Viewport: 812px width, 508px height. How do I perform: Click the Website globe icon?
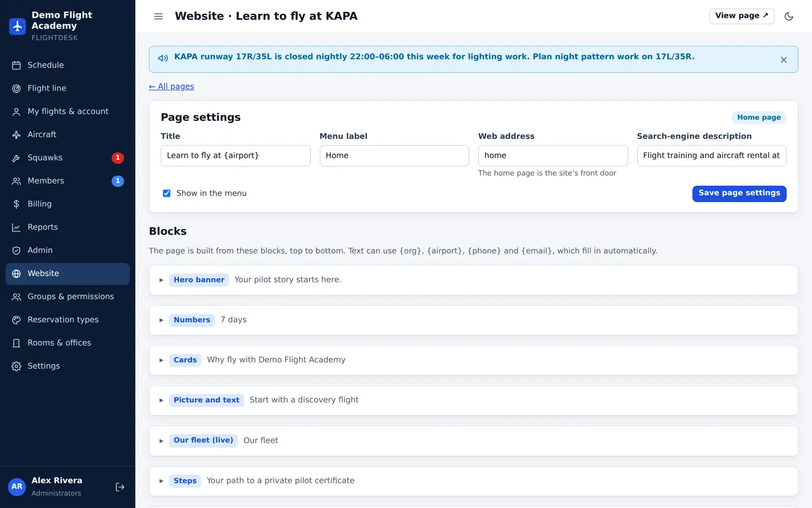click(16, 273)
